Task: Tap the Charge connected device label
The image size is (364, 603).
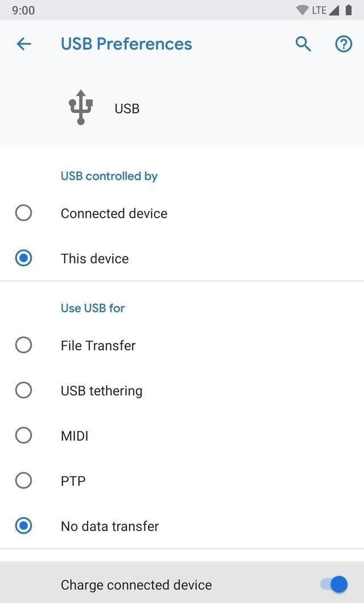Action: point(136,585)
